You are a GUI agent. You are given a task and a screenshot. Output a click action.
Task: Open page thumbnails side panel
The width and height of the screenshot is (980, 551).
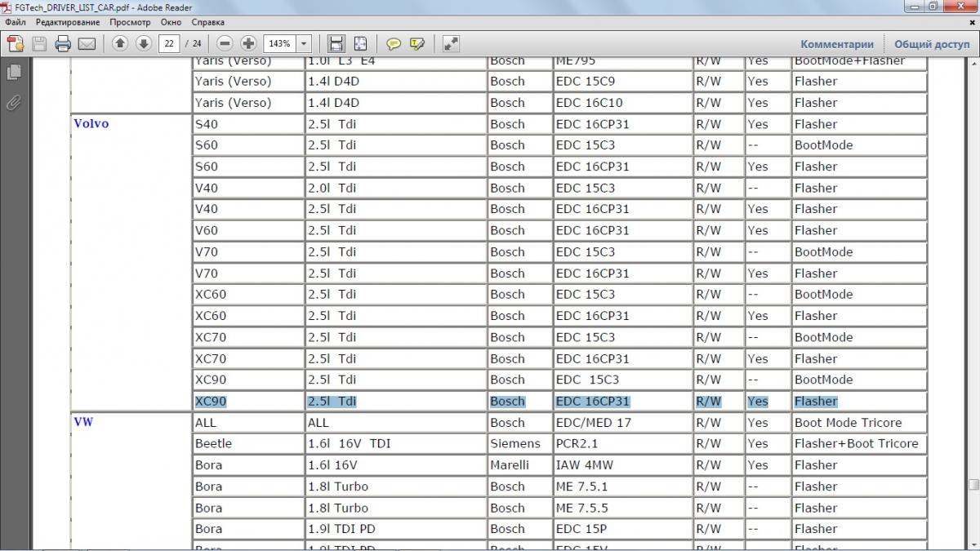(x=14, y=73)
